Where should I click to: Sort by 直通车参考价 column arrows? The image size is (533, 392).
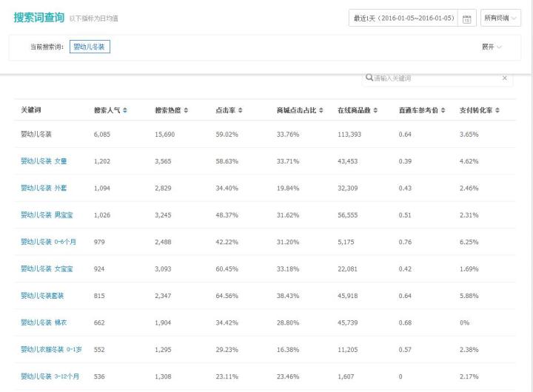pyautogui.click(x=443, y=110)
